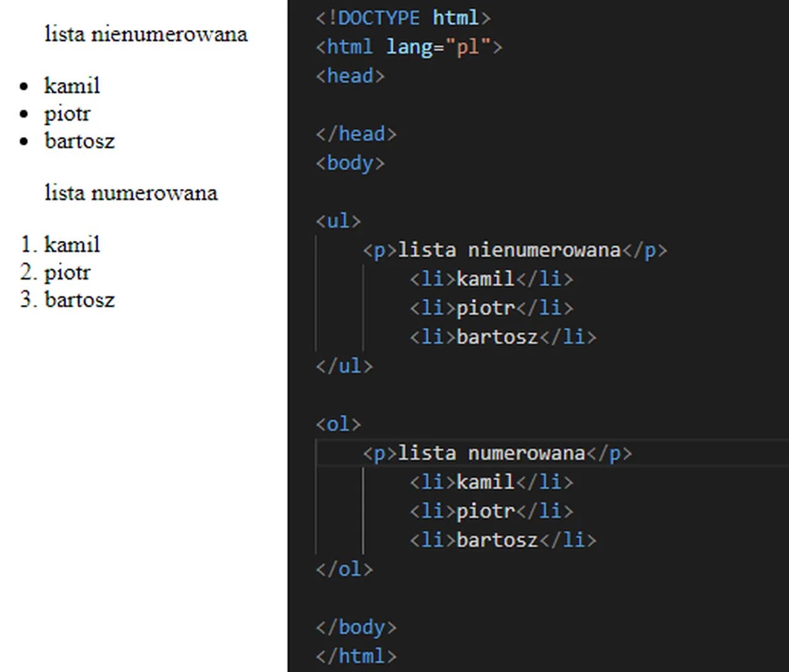Click the opening <head> tag
The height and width of the screenshot is (672, 789).
pos(349,76)
